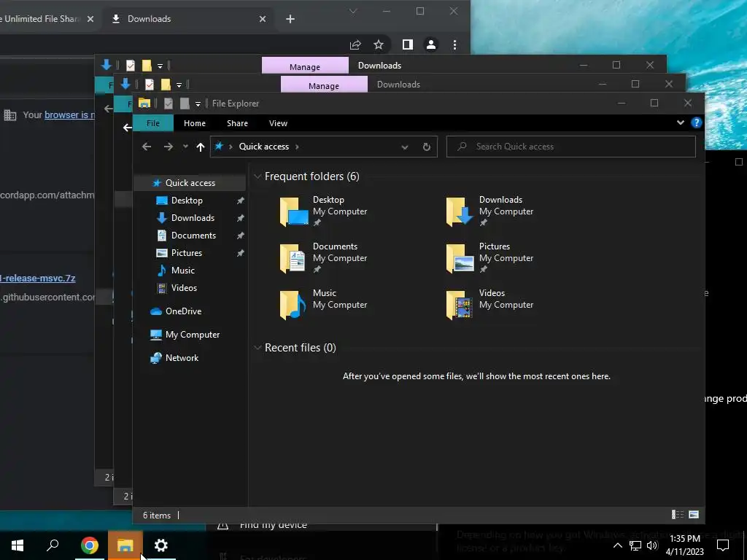The image size is (747, 560).
Task: Select Quick access in the navigation pane
Action: tap(190, 183)
